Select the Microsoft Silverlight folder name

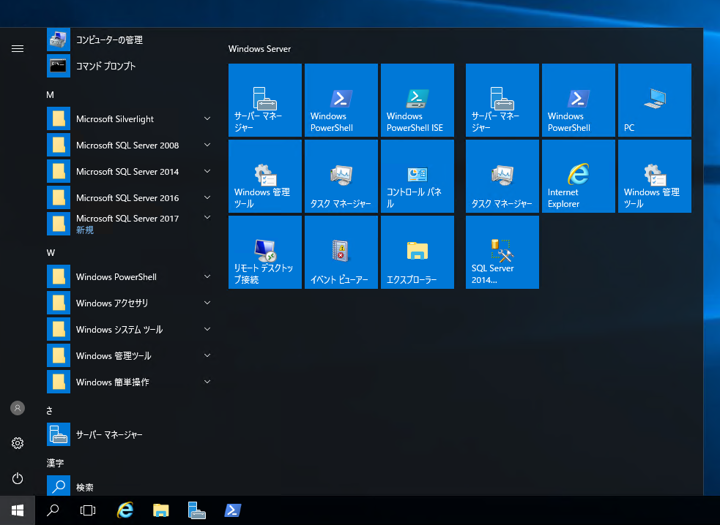(115, 119)
